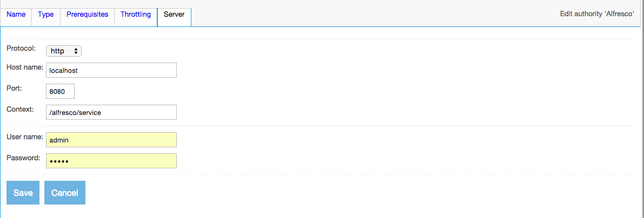Screen dimensions: 644x218
Task: Click the 'Protocol:' label
Action: click(21, 48)
